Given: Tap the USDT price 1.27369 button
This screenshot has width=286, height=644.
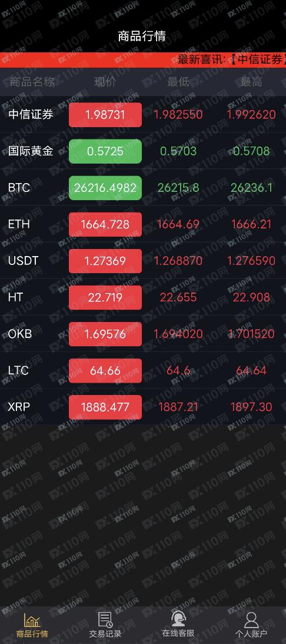Looking at the screenshot, I should click(105, 261).
